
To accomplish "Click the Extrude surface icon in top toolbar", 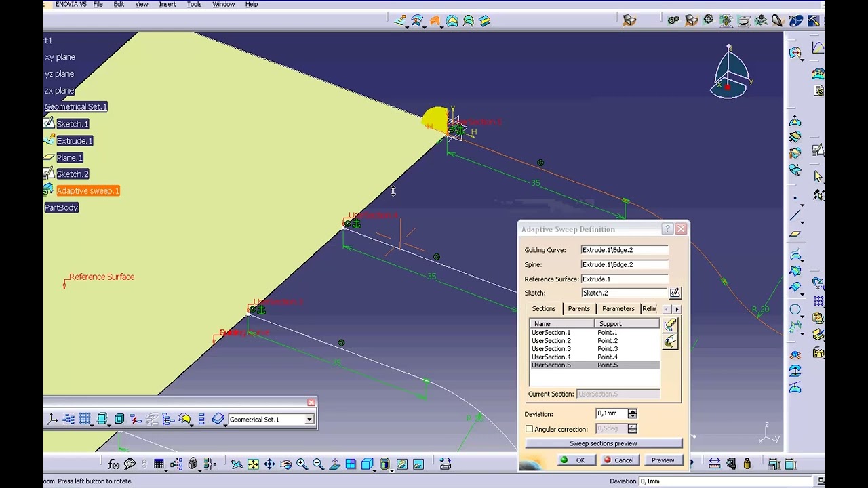I will pyautogui.click(x=400, y=21).
